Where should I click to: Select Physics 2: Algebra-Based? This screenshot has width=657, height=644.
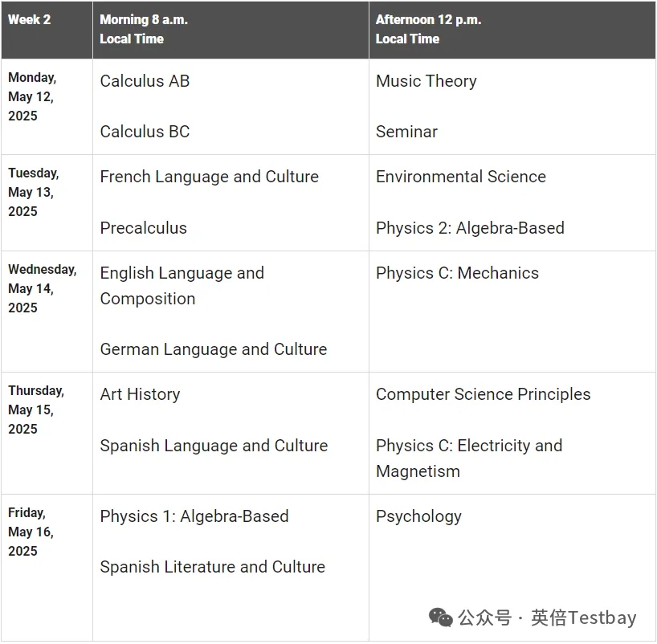pos(470,228)
